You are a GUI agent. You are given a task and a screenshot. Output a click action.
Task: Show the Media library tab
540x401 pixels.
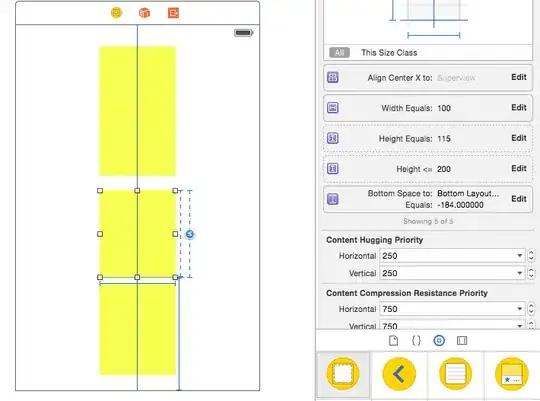462,341
